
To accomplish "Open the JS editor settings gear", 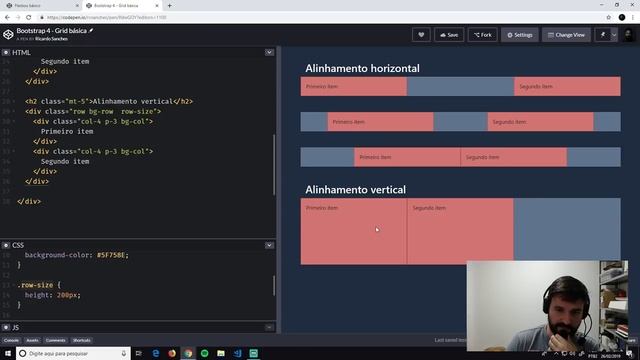I will 6,328.
